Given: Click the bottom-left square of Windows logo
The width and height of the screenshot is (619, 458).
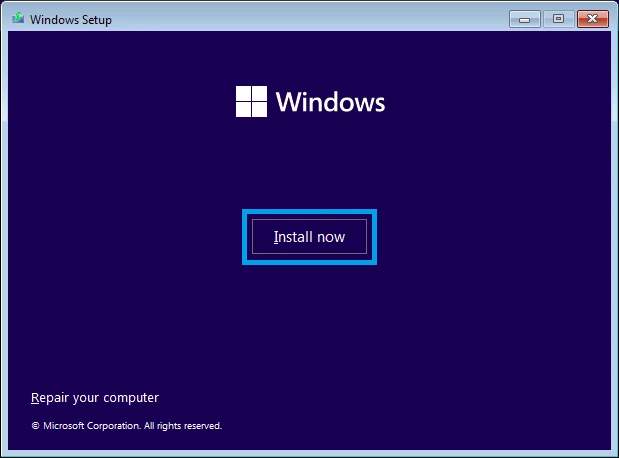Looking at the screenshot, I should pos(243,109).
